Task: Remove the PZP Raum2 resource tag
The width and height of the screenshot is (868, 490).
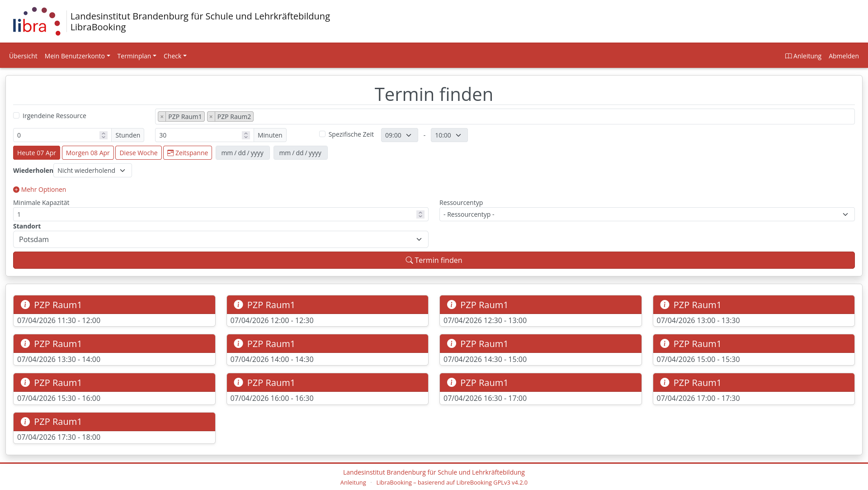Action: 211,116
